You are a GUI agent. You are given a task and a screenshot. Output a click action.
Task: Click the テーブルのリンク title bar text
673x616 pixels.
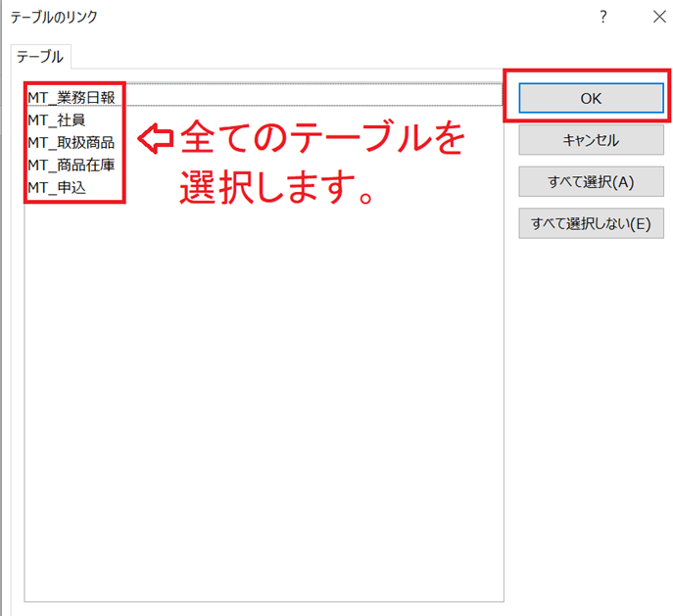coord(54,17)
